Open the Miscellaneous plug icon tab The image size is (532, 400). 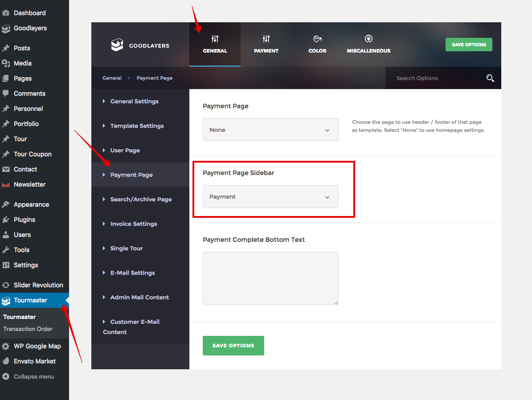368,39
